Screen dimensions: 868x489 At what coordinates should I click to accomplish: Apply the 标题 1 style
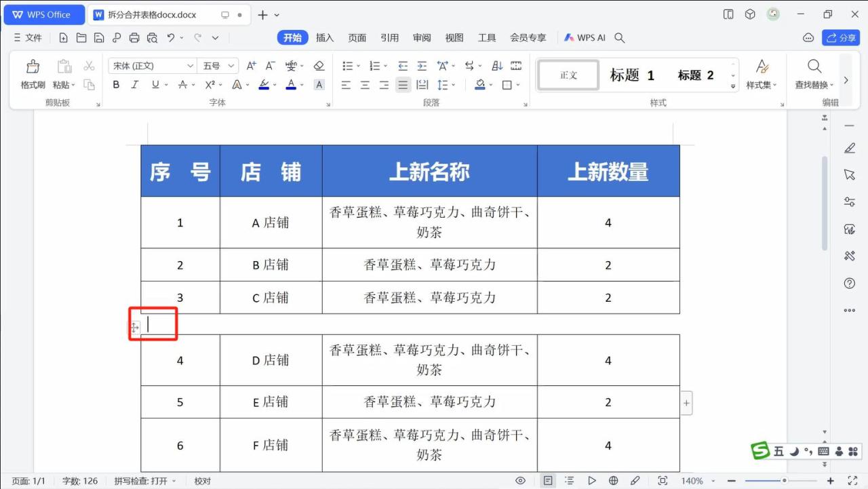(x=632, y=75)
